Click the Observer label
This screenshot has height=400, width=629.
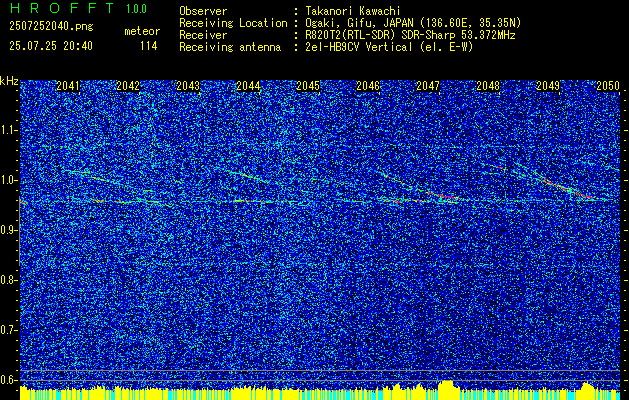(203, 11)
